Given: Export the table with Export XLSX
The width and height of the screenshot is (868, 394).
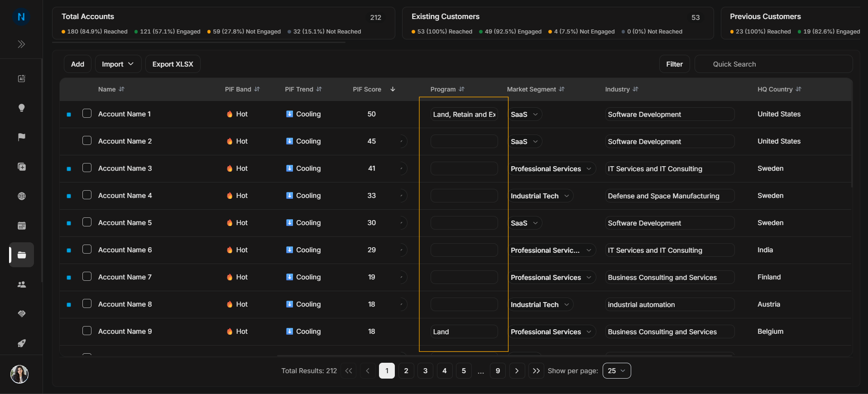Looking at the screenshot, I should click(x=173, y=64).
